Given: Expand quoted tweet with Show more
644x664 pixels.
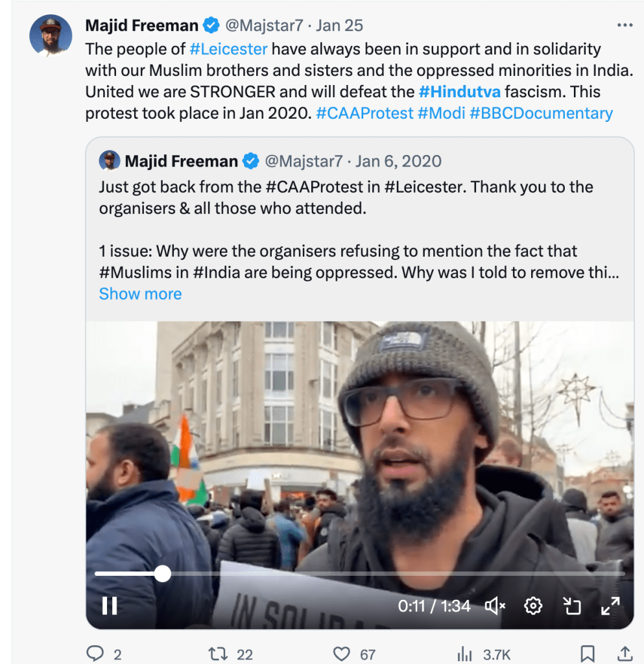Looking at the screenshot, I should (140, 294).
